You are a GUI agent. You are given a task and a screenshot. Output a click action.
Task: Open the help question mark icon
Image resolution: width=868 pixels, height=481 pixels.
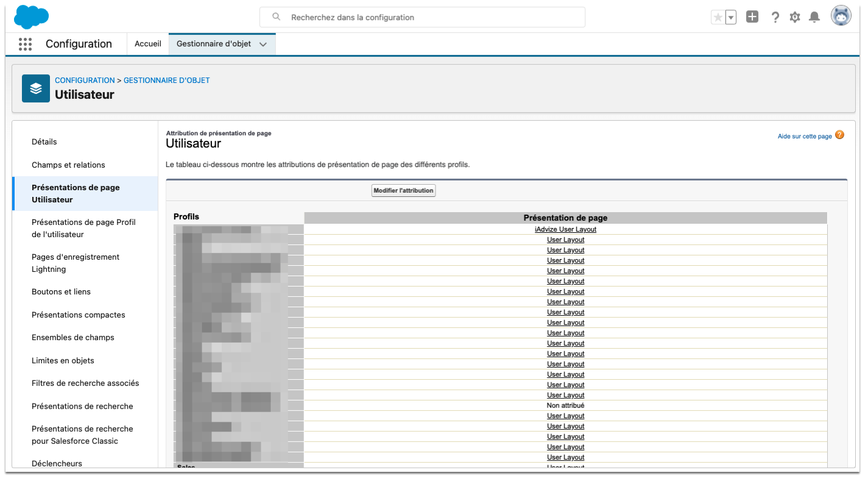click(775, 18)
